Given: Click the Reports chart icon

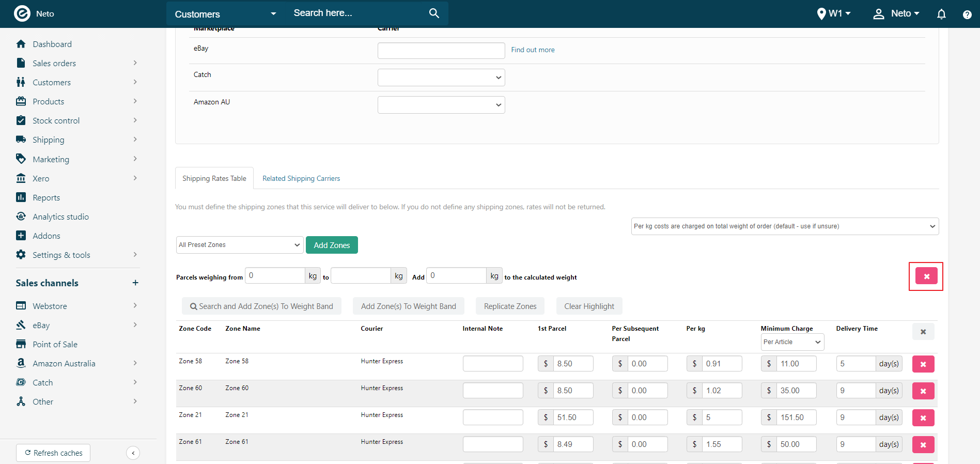Looking at the screenshot, I should tap(21, 197).
